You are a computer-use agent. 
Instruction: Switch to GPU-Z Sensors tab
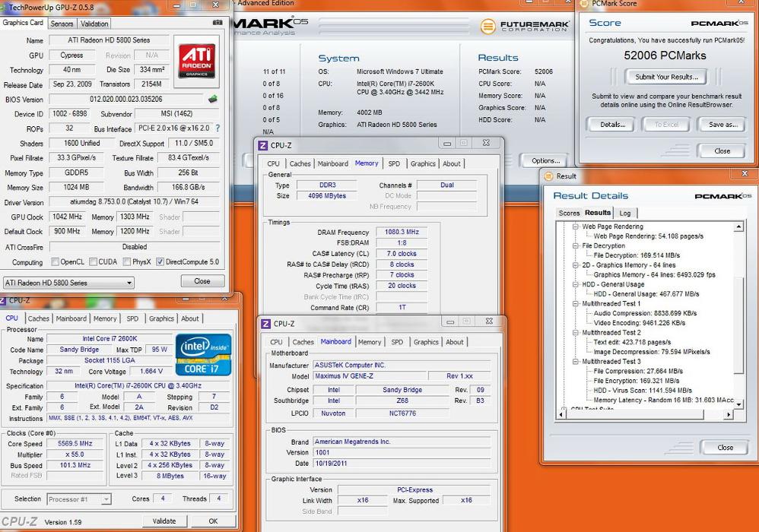point(62,24)
